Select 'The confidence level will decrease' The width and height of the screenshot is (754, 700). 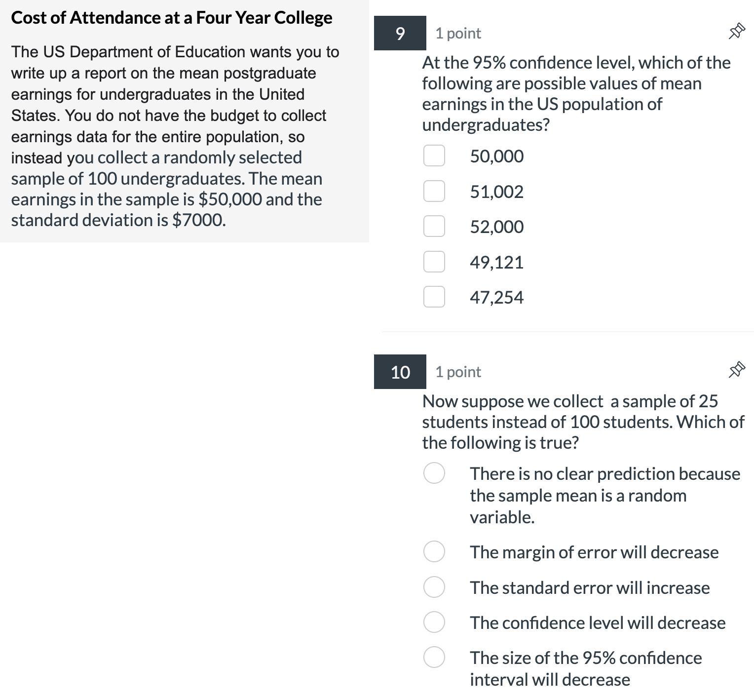click(433, 622)
